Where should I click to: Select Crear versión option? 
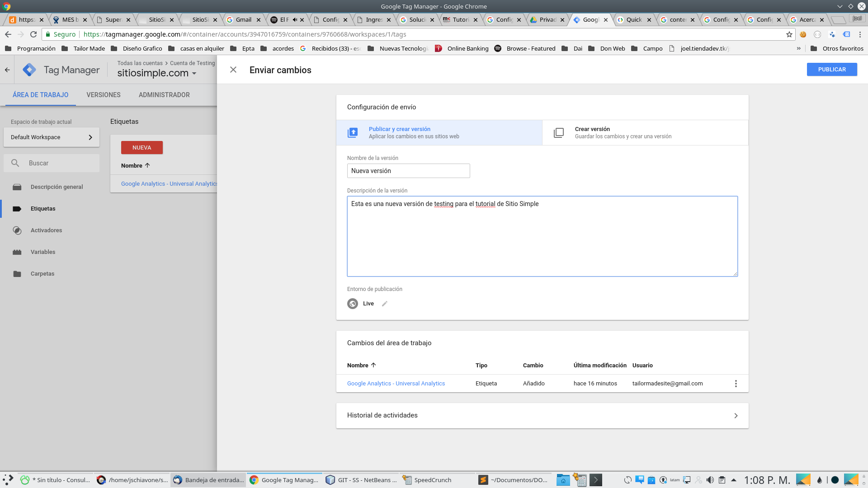point(645,132)
